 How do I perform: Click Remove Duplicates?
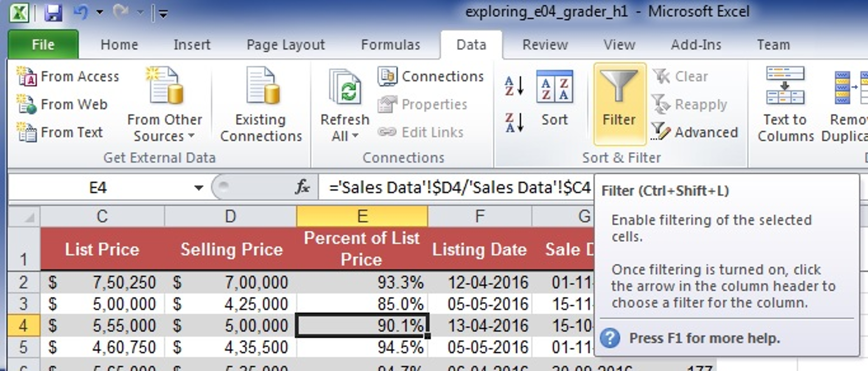point(844,105)
